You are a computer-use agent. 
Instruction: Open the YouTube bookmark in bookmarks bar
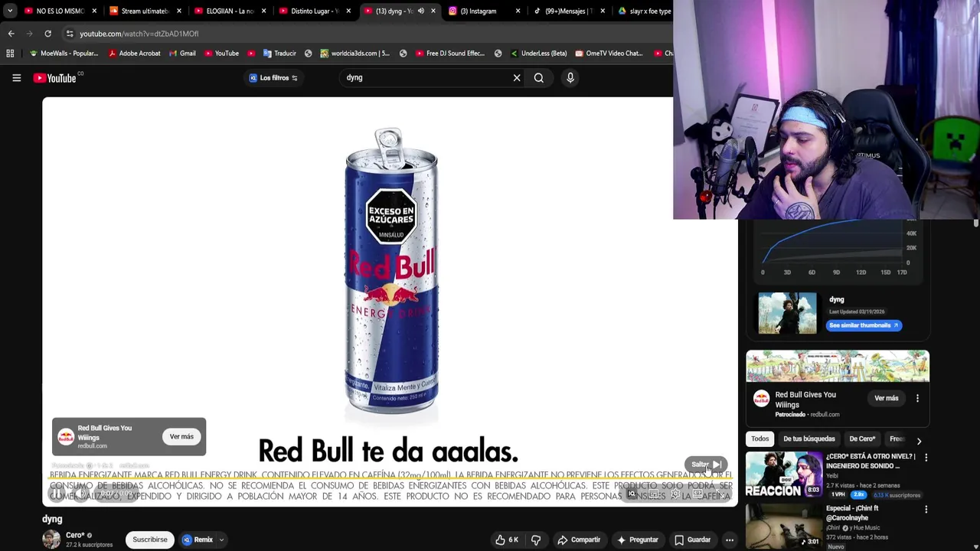[x=221, y=54]
